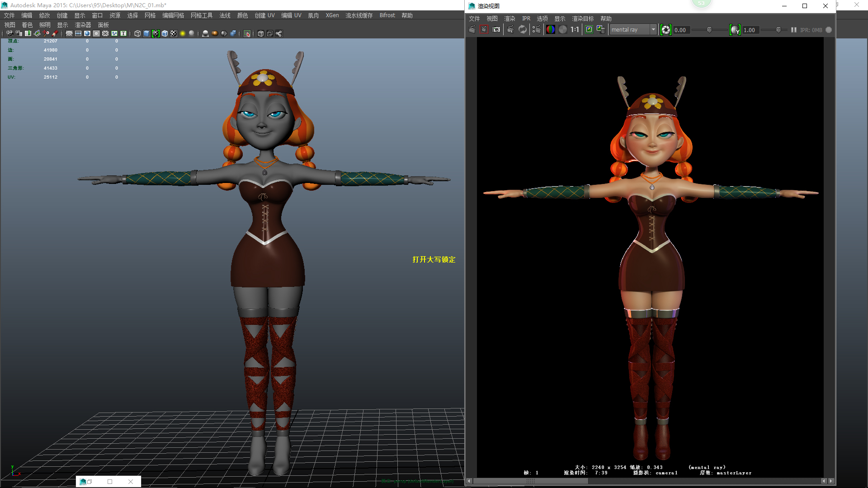The height and width of the screenshot is (488, 868).
Task: Toggle X-ray display icon
Action: (x=261, y=33)
